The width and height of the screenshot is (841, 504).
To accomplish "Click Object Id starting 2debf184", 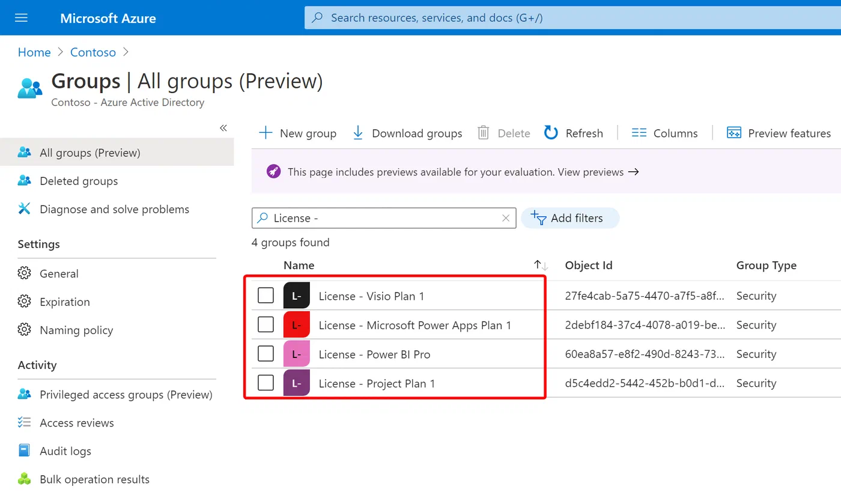I will (645, 325).
